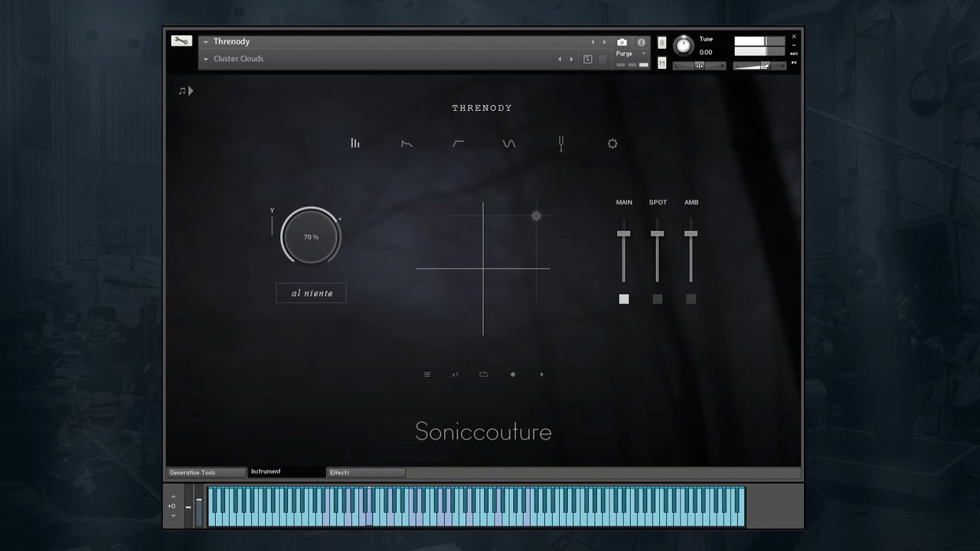Image resolution: width=980 pixels, height=551 pixels.
Task: Select next snapshot after Cluster Clouds
Action: coord(571,59)
